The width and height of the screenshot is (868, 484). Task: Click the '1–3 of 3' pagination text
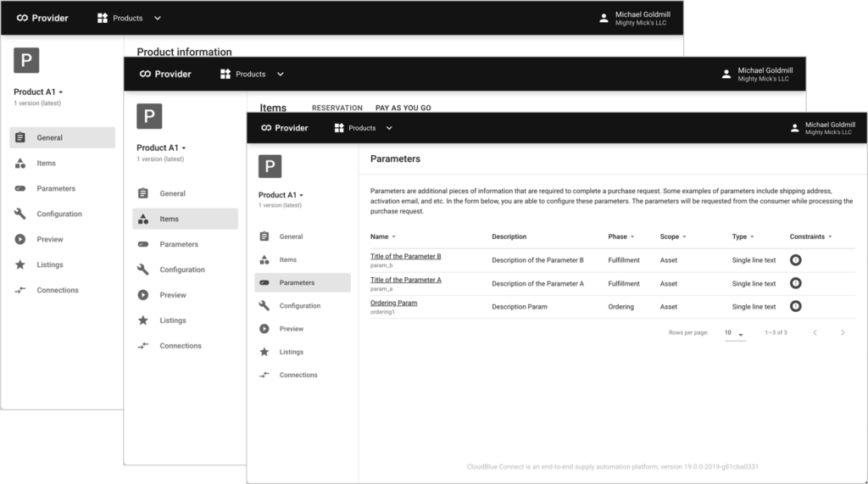tap(776, 333)
